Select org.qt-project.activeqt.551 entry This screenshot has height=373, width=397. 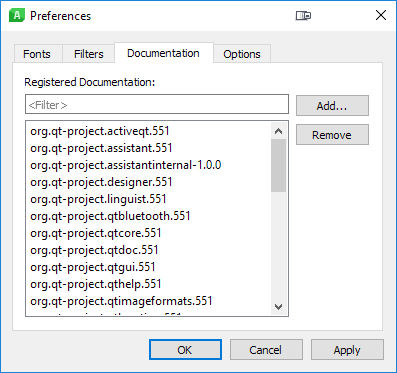click(x=100, y=131)
